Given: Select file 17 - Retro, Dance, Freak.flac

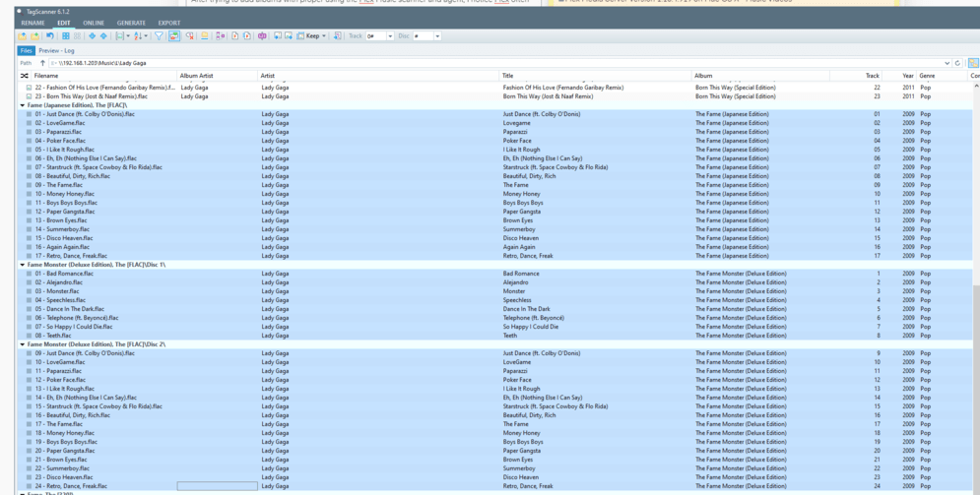Looking at the screenshot, I should [x=71, y=256].
